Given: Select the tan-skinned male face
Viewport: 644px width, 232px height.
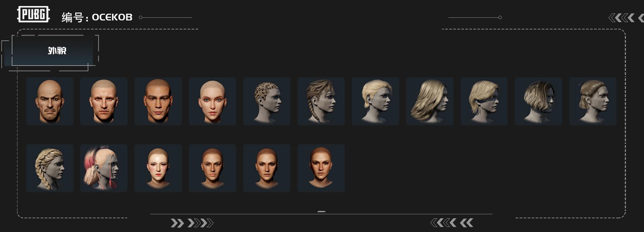Looking at the screenshot, I should click(x=158, y=101).
